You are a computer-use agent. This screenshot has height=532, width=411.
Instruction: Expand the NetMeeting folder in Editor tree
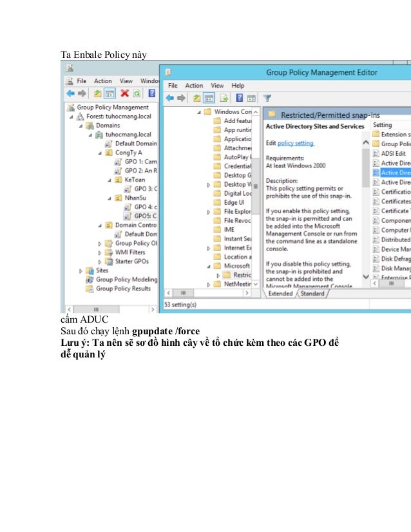pos(208,285)
